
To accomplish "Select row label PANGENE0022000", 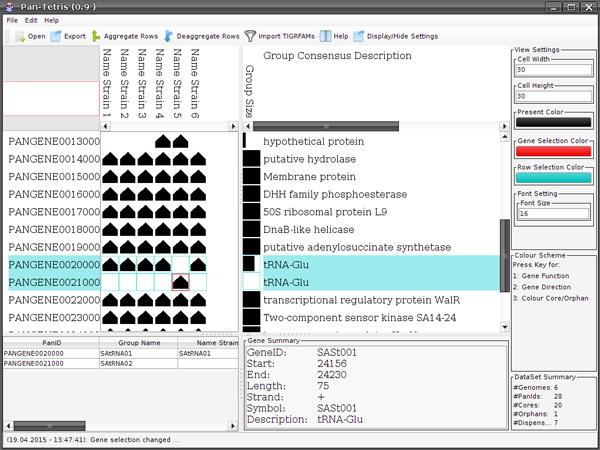I will pyautogui.click(x=54, y=300).
